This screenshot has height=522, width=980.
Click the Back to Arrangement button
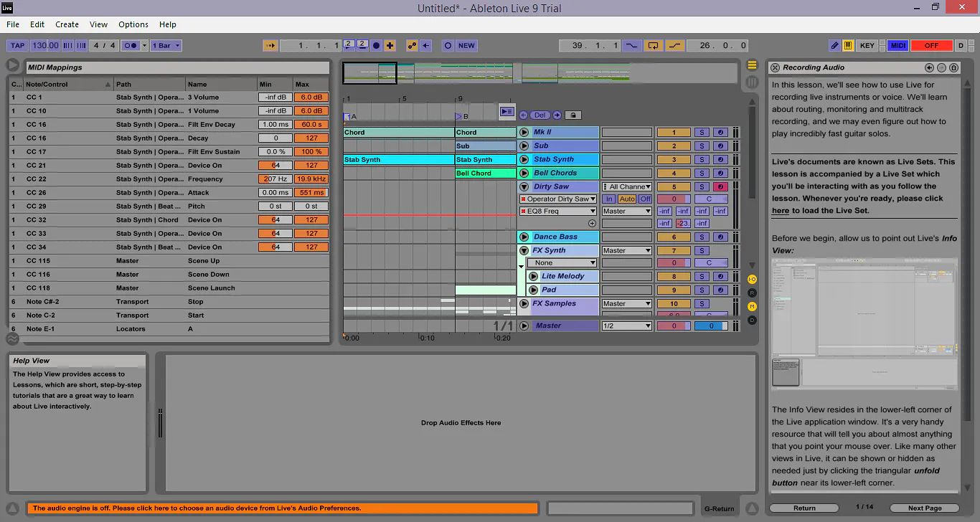coord(507,112)
